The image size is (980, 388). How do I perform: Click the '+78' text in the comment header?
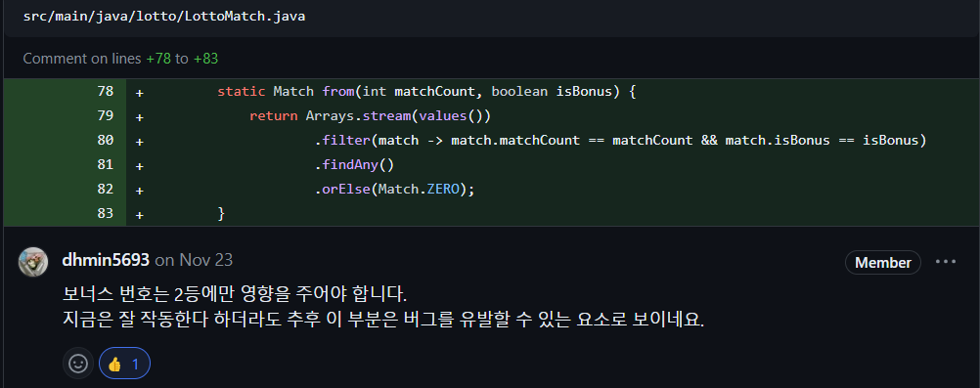coord(158,59)
